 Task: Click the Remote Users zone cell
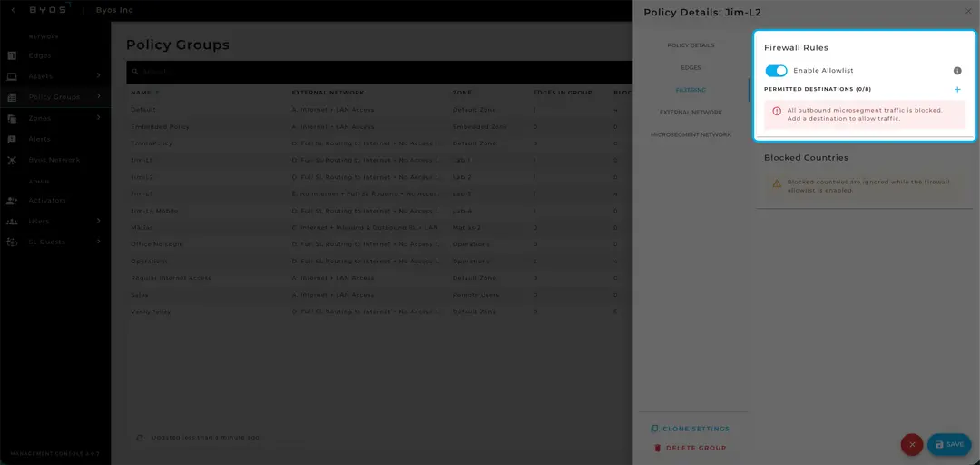[x=475, y=295]
